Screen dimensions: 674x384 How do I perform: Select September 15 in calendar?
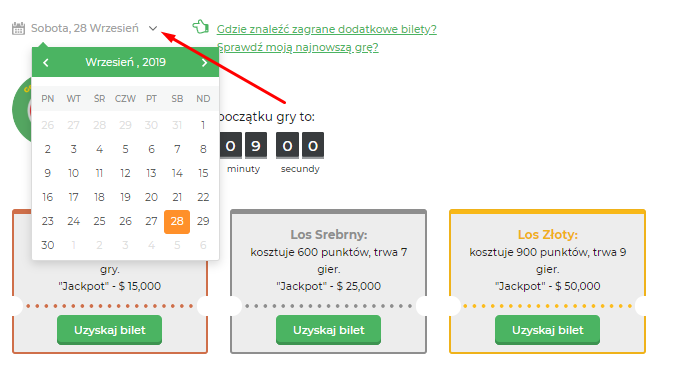(203, 173)
